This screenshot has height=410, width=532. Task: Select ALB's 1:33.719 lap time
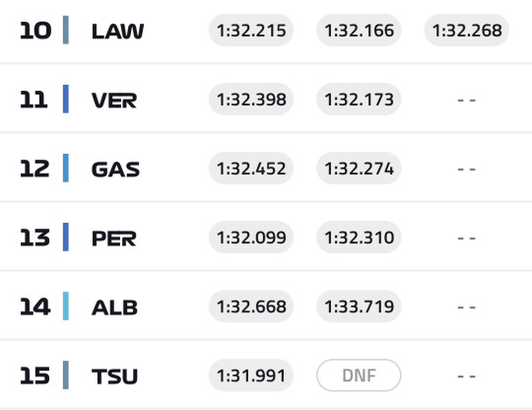(359, 307)
